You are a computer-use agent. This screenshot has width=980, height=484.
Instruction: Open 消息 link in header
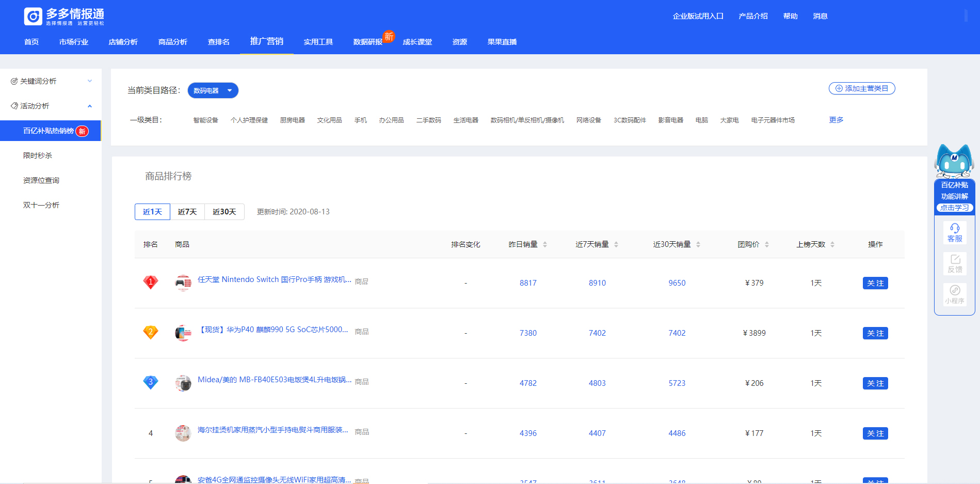click(x=821, y=16)
